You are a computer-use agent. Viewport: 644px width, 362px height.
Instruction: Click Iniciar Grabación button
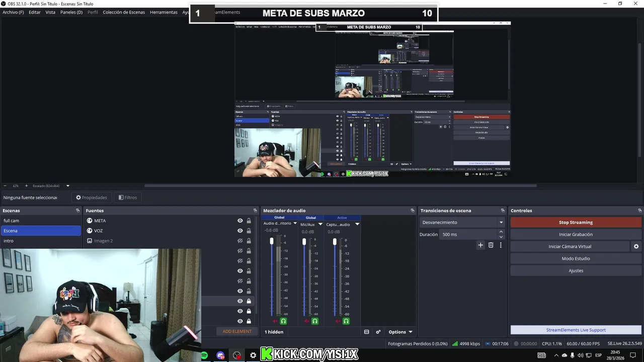[576, 234]
